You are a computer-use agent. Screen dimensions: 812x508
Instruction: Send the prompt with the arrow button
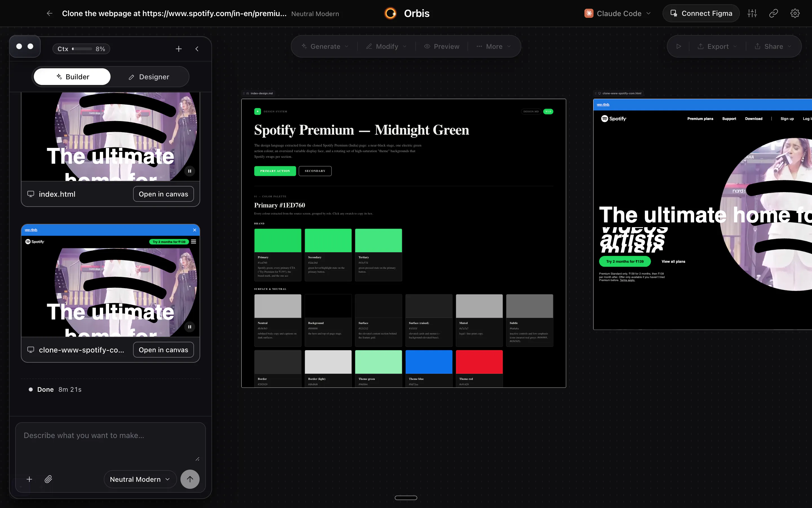[190, 479]
